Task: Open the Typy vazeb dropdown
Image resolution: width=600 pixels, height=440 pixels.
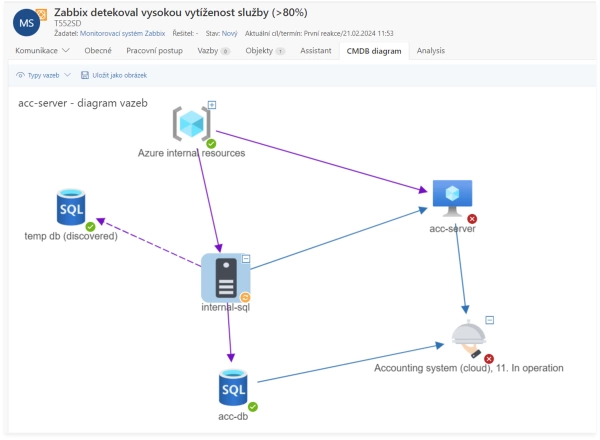Action: coord(44,75)
